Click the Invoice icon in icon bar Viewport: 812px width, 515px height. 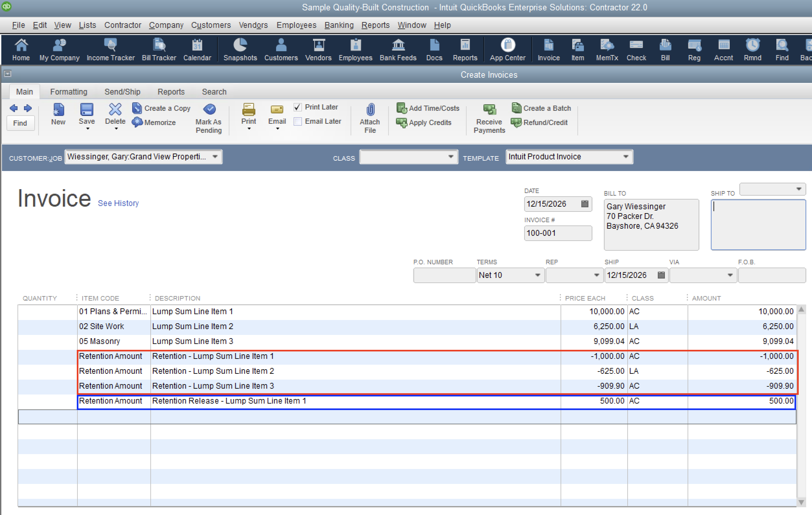click(549, 50)
